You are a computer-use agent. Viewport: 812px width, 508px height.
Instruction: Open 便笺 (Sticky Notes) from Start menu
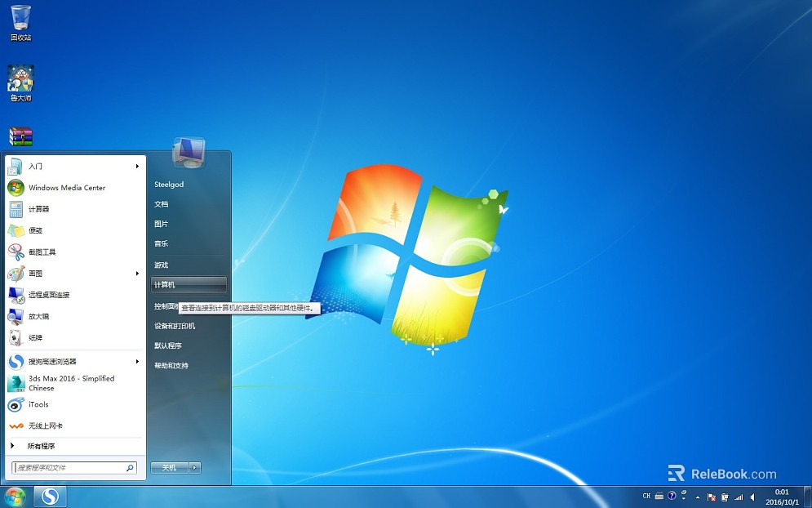coord(75,230)
